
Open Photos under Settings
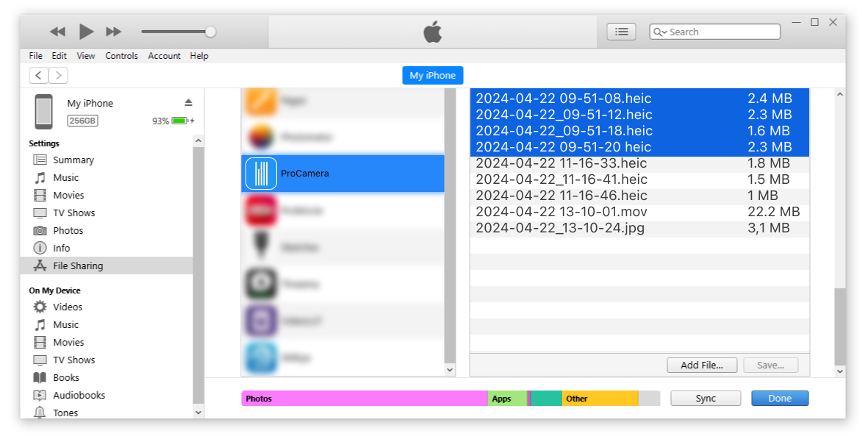[68, 230]
